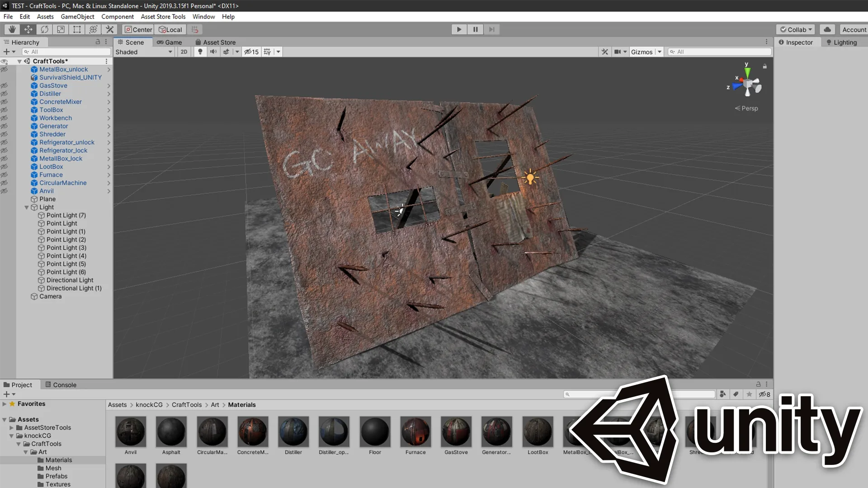The width and height of the screenshot is (868, 488).
Task: Toggle scene audio speaker icon
Action: [213, 52]
